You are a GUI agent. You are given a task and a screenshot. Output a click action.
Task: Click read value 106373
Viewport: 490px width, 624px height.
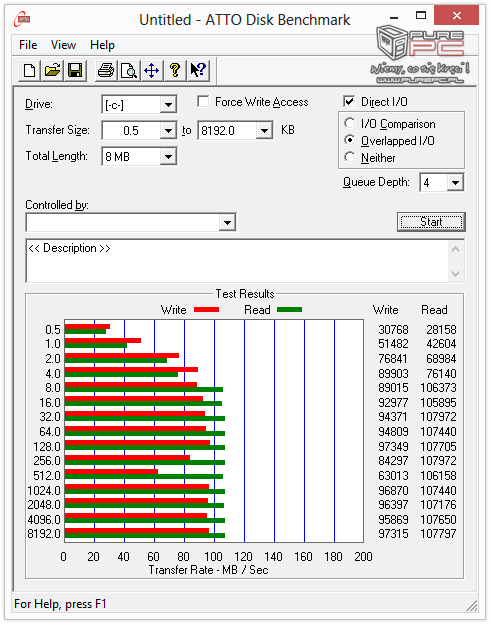[438, 388]
